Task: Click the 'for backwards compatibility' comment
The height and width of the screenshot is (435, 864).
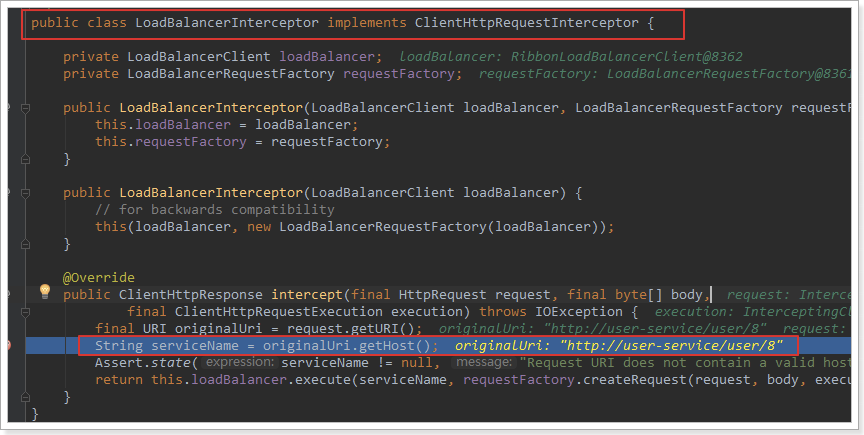Action: coord(215,210)
